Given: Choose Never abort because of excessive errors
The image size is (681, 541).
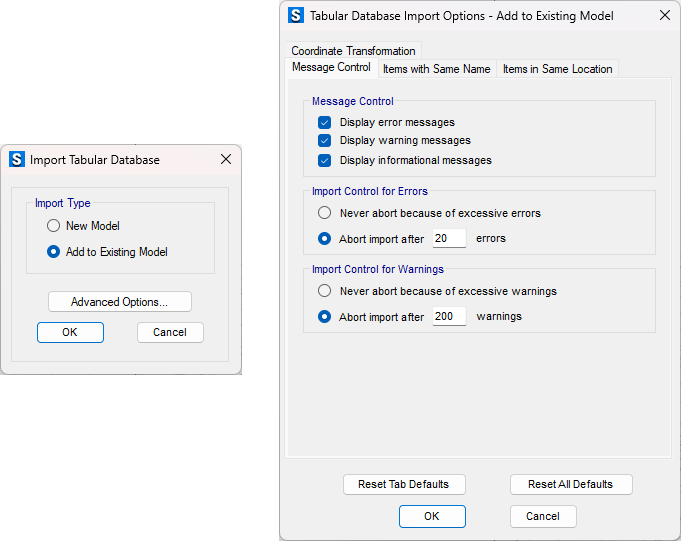Looking at the screenshot, I should [324, 213].
